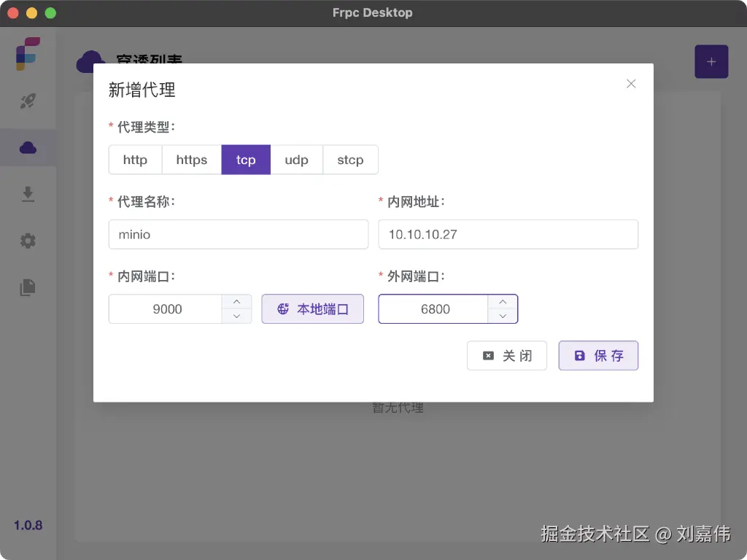Select http proxy type

coord(135,160)
